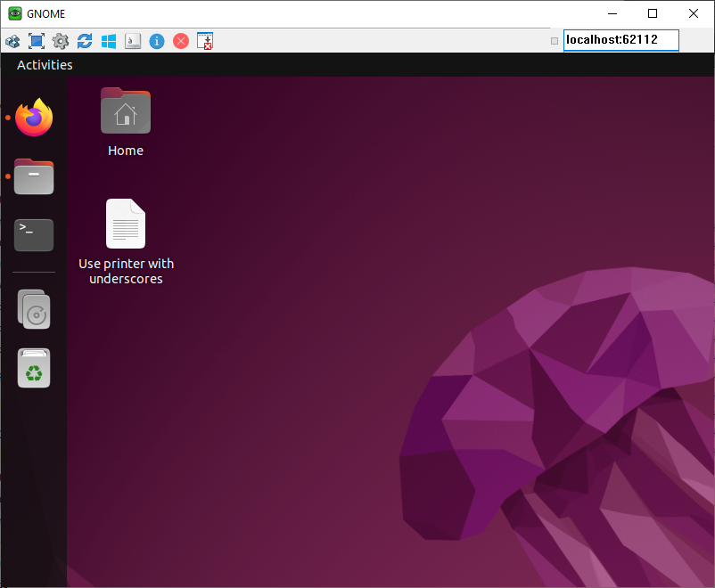The width and height of the screenshot is (715, 588).
Task: Toggle full-screen mode in the viewer toolbar
Action: coord(36,41)
